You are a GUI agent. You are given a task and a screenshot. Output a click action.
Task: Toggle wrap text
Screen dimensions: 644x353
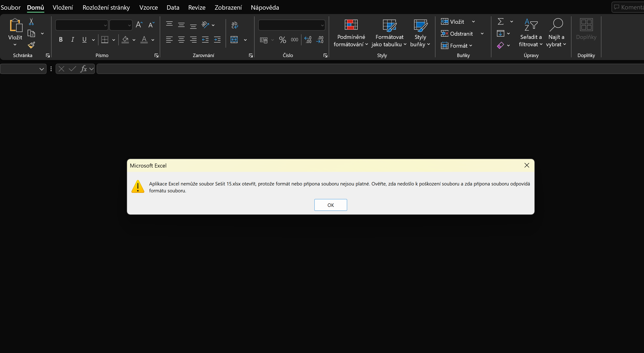(235, 25)
